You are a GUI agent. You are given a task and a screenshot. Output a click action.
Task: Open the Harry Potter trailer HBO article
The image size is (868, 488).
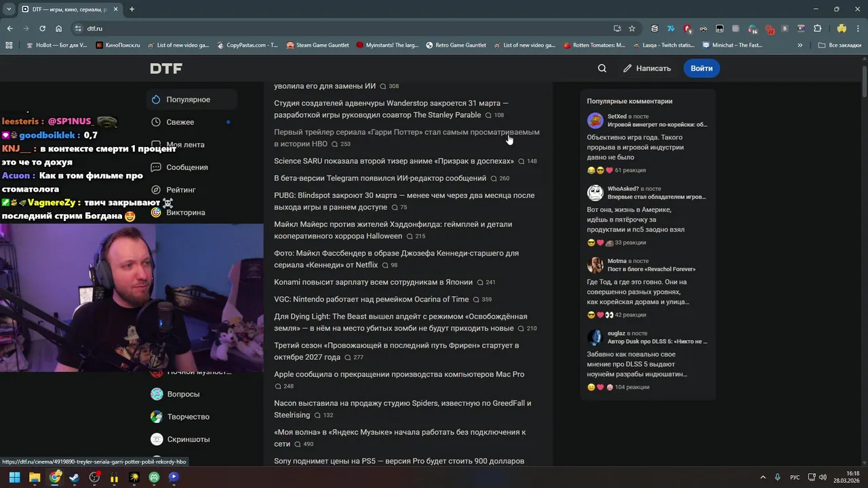point(407,138)
